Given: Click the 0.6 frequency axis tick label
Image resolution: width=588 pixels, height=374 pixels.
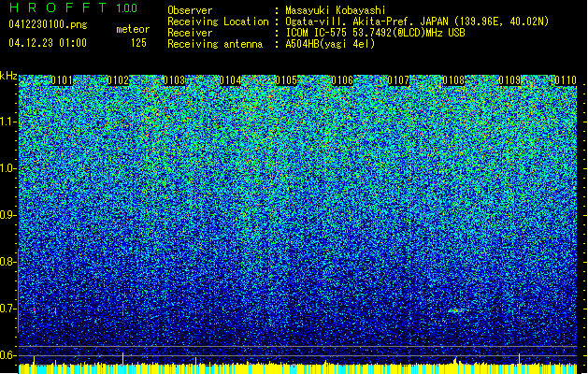Looking at the screenshot, I should click(8, 355).
